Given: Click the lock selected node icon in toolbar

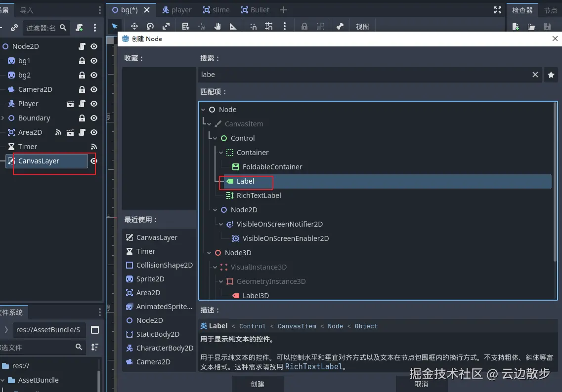Looking at the screenshot, I should coord(304,26).
